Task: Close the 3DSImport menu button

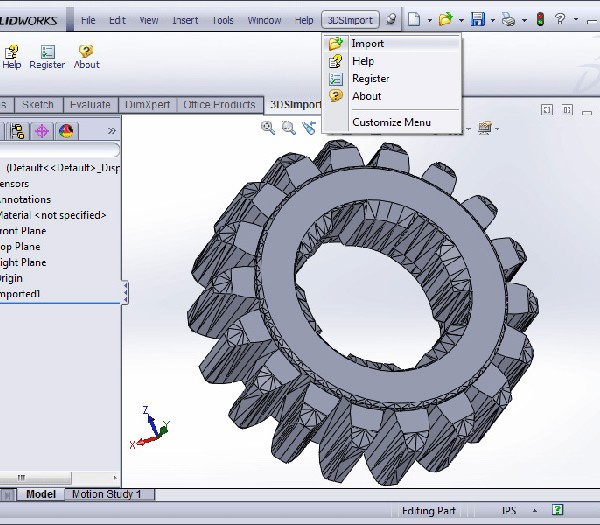Action: 350,20
